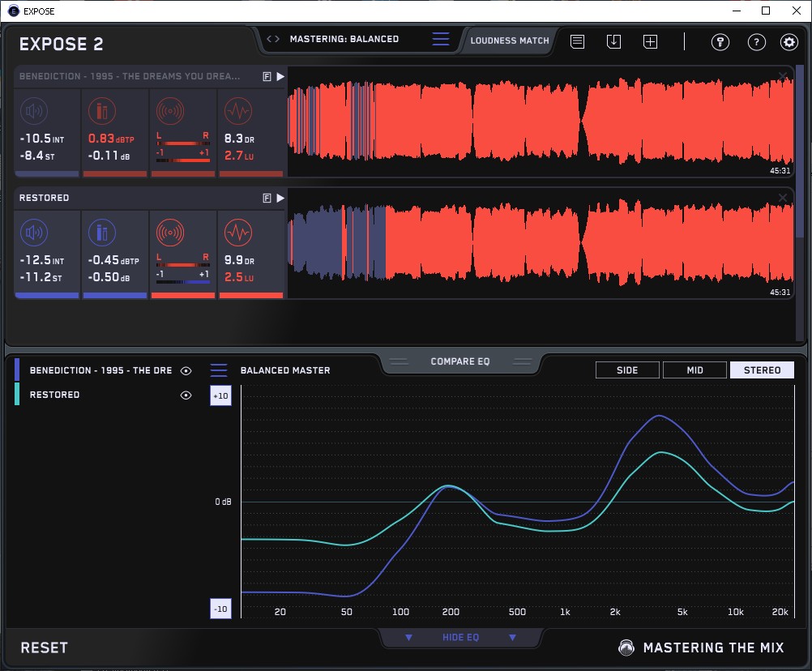The image size is (812, 671).
Task: Toggle EQ visibility eye for Restored track
Action: [186, 395]
